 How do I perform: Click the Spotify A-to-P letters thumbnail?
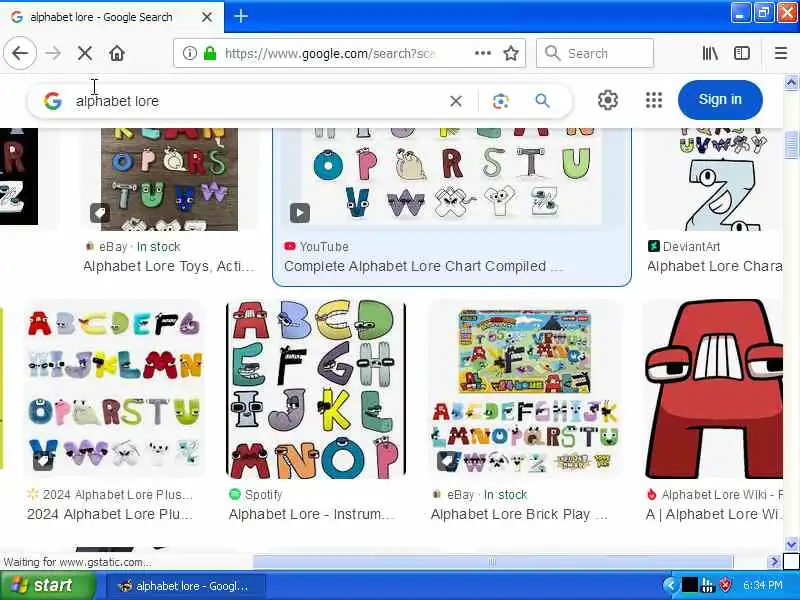pos(316,389)
